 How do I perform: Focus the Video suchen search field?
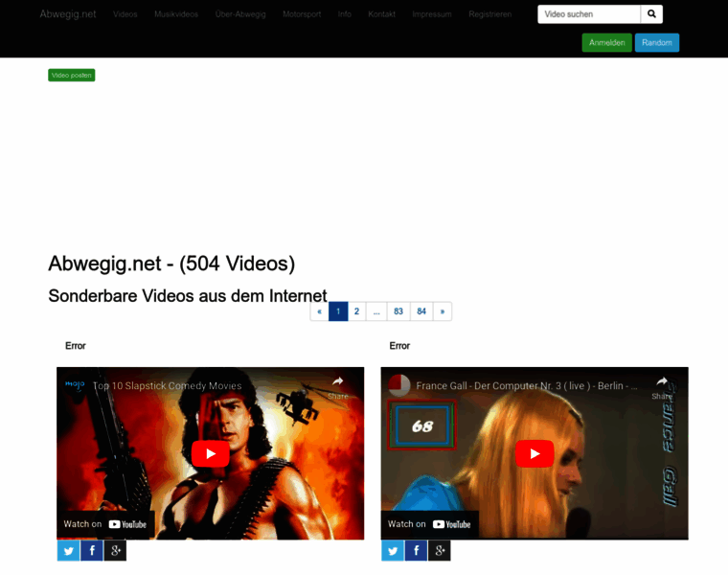[x=589, y=14]
